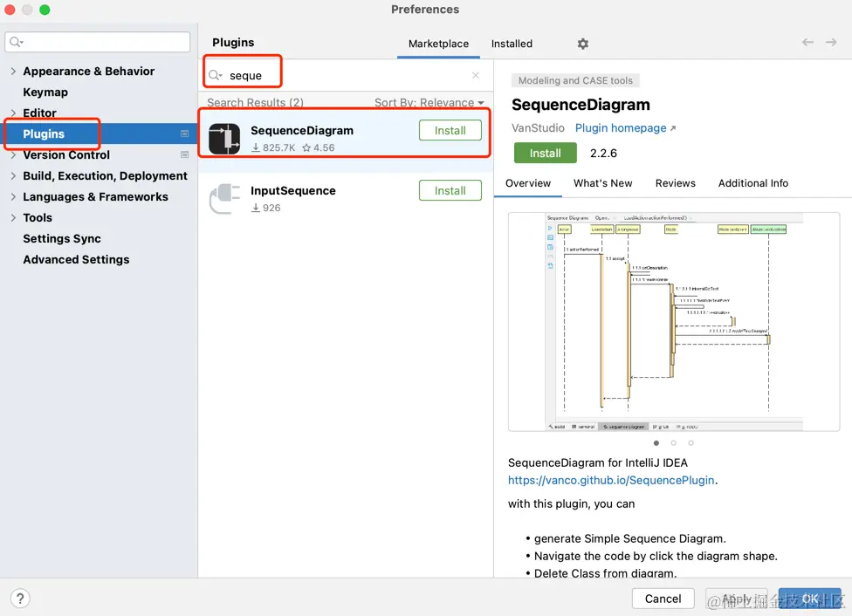852x616 pixels.
Task: Click the SequenceDiagram downloads count 825.7K
Action: (273, 147)
